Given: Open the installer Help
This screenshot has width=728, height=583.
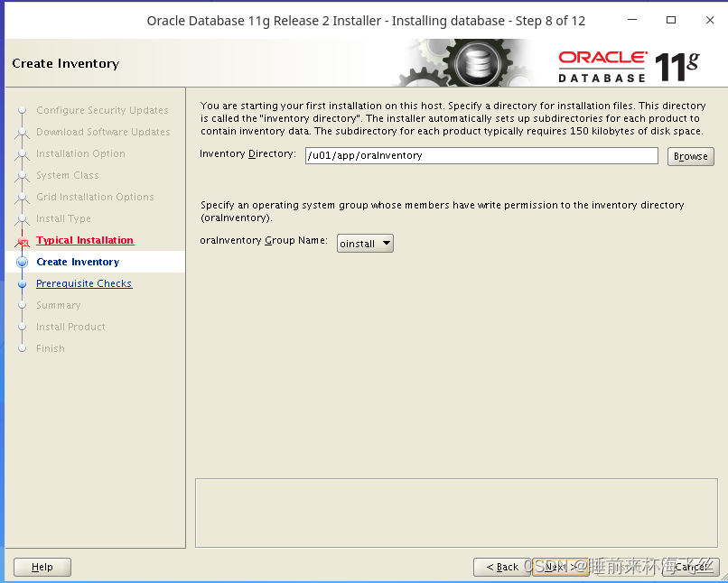Looking at the screenshot, I should tap(42, 567).
